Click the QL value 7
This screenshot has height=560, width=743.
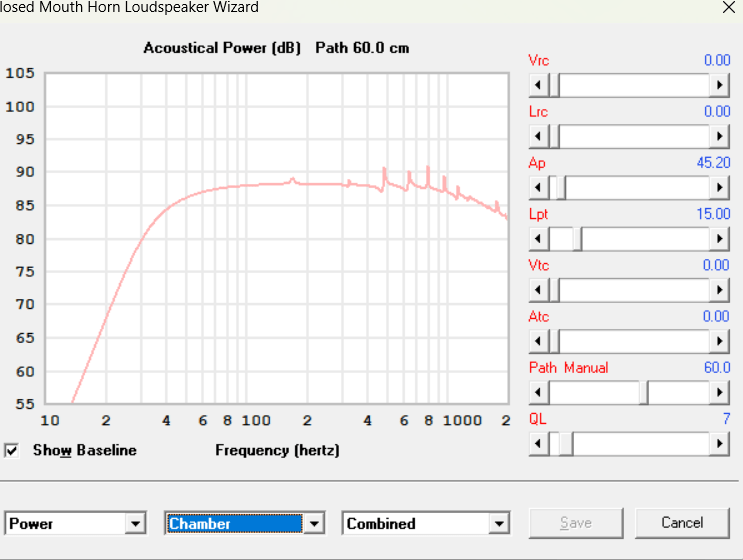(726, 418)
